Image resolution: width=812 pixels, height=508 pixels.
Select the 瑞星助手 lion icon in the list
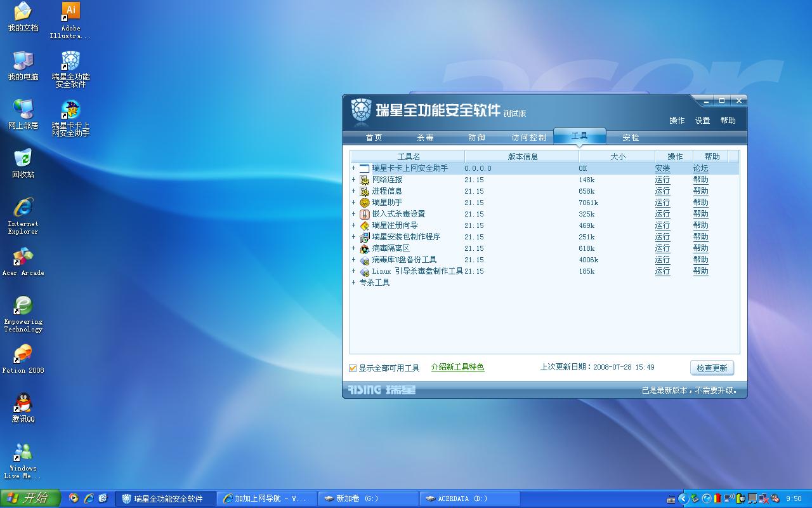[x=364, y=203]
